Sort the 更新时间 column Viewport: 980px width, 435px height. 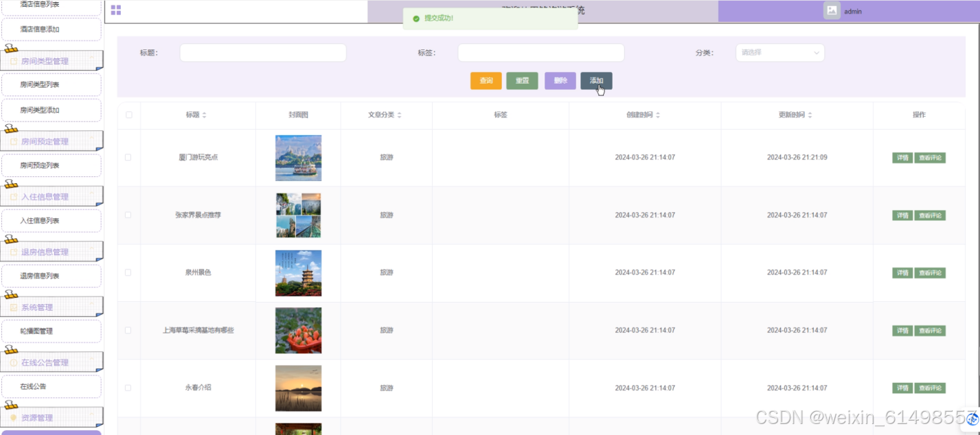(810, 115)
